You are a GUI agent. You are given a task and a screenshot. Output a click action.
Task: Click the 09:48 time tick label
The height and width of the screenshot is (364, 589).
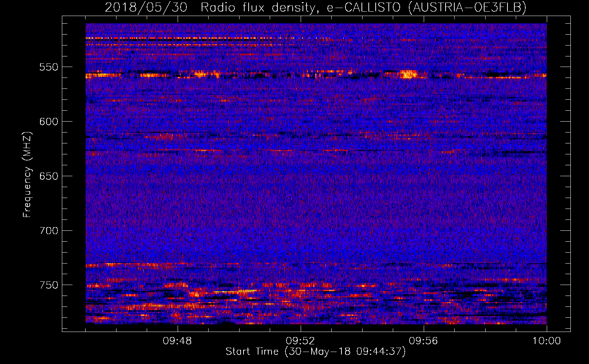177,341
